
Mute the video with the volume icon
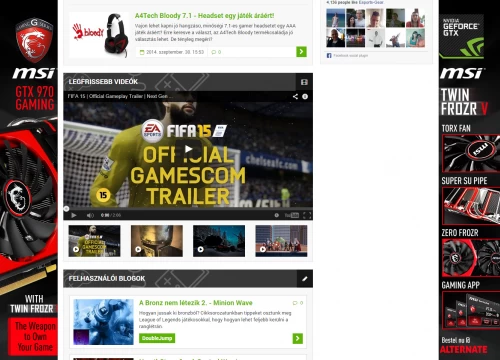tap(90, 215)
